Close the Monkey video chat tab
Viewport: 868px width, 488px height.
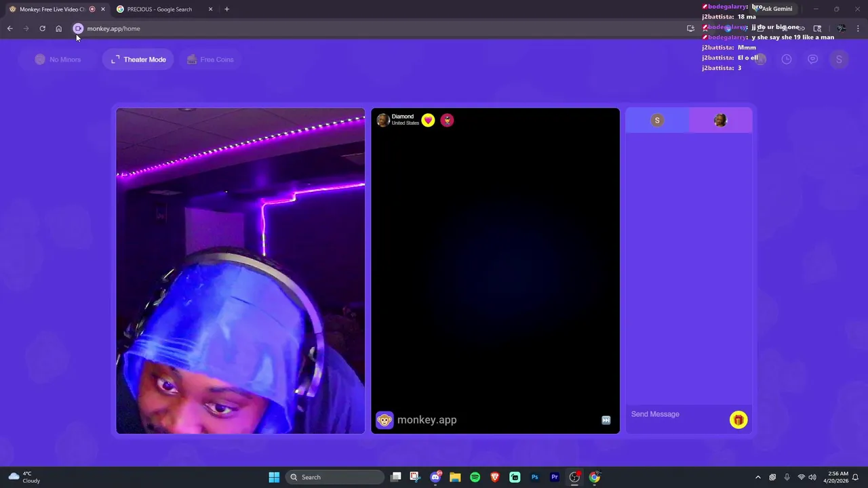(103, 9)
